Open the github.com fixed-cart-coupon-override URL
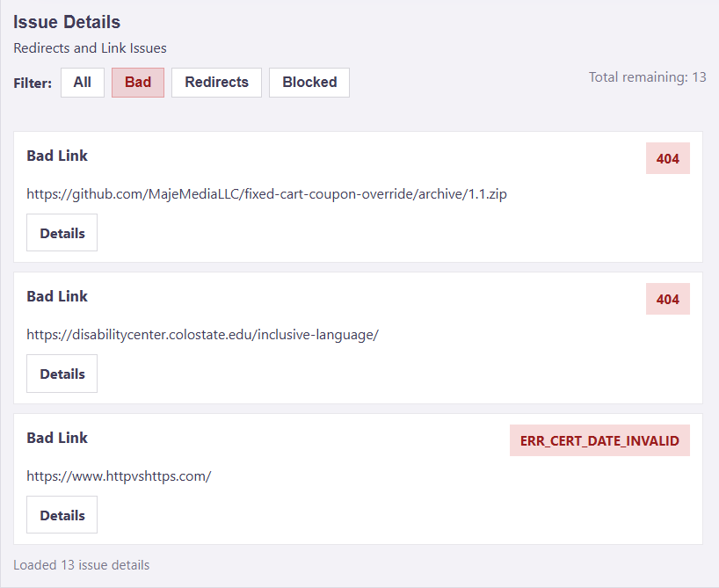719x588 pixels. [266, 194]
